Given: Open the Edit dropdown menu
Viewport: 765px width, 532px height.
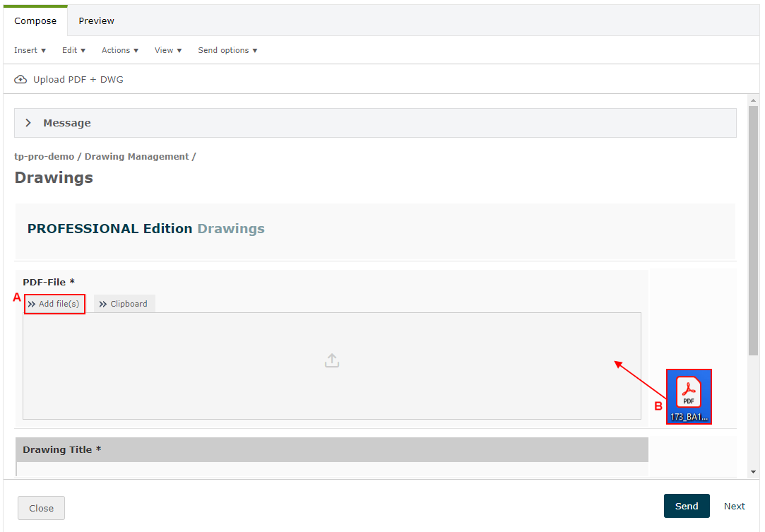Looking at the screenshot, I should tap(73, 50).
